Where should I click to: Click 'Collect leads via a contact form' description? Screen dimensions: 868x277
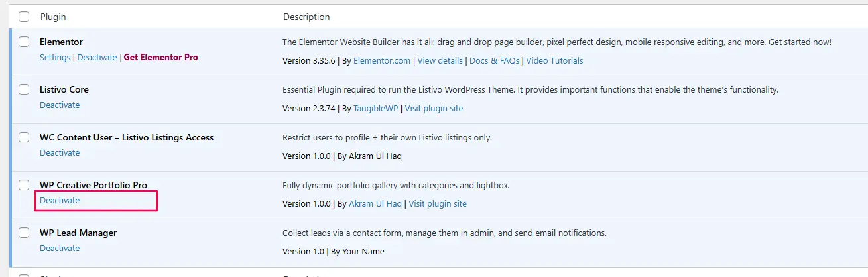coord(444,233)
